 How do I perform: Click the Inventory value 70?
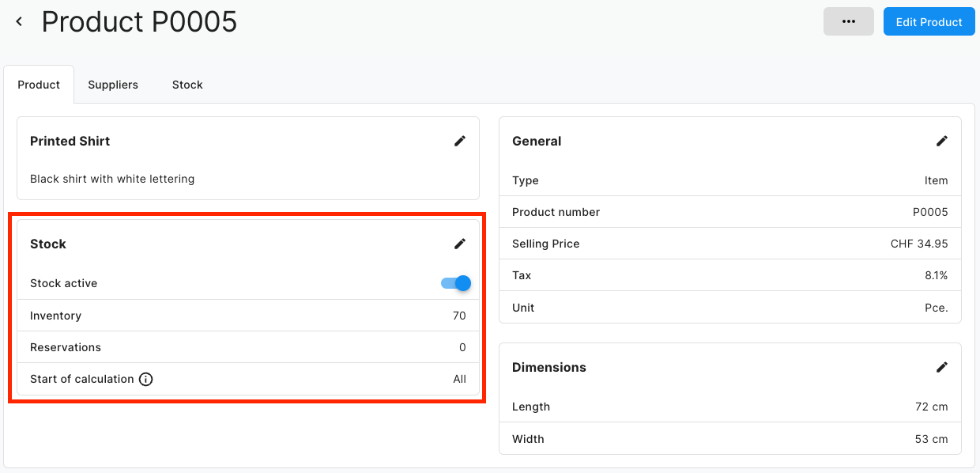[459, 316]
